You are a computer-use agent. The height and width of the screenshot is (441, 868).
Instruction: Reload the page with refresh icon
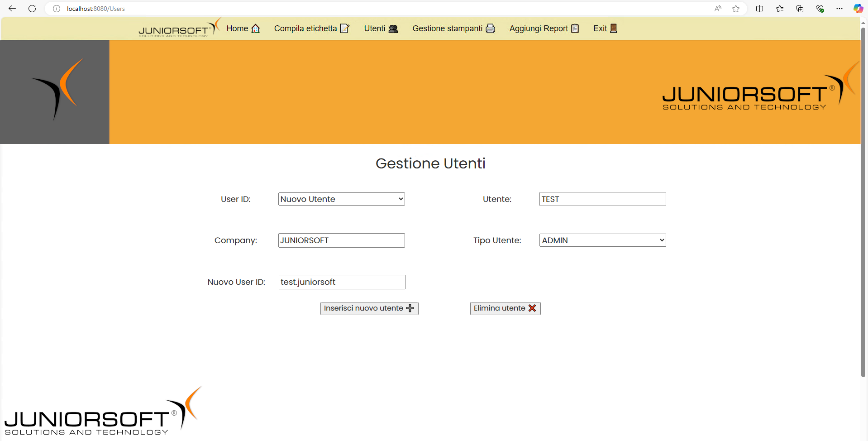(x=32, y=9)
